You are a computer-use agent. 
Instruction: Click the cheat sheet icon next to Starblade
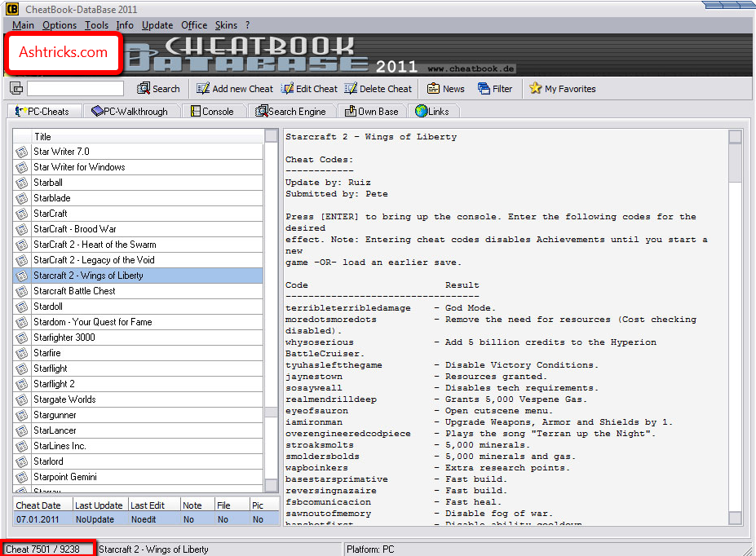point(20,198)
